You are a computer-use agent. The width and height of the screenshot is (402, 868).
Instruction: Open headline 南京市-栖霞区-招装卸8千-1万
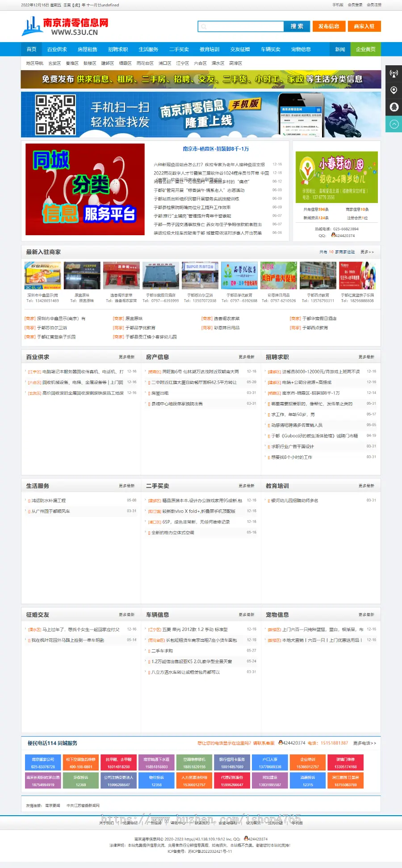pos(216,149)
